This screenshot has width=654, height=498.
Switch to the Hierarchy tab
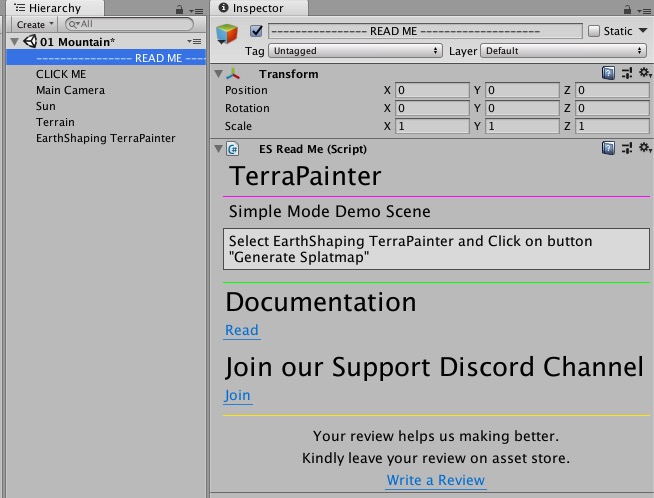54,8
